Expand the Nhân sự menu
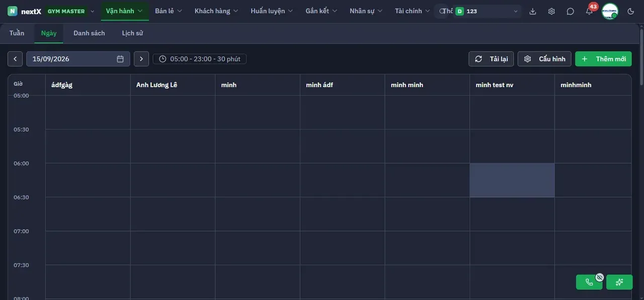The width and height of the screenshot is (644, 300). tap(366, 11)
